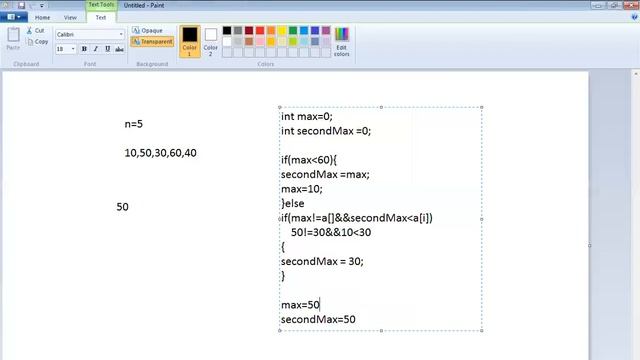640x360 pixels.
Task: Toggle Underline text formatting
Action: point(107,49)
